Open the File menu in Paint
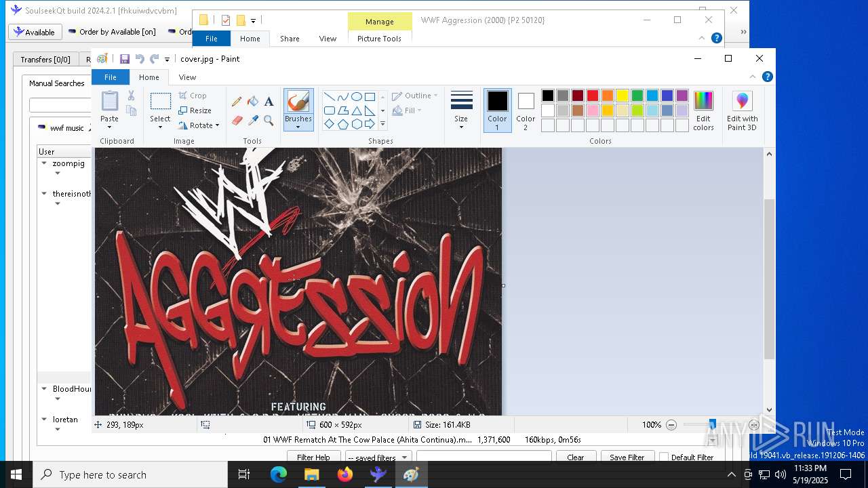Screen dimensions: 868x488 point(111,77)
